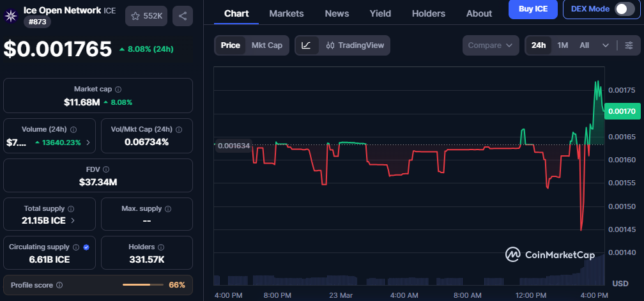Viewport: 644px width, 301px height.
Task: Click info icon next to Total supply
Action: click(x=71, y=208)
